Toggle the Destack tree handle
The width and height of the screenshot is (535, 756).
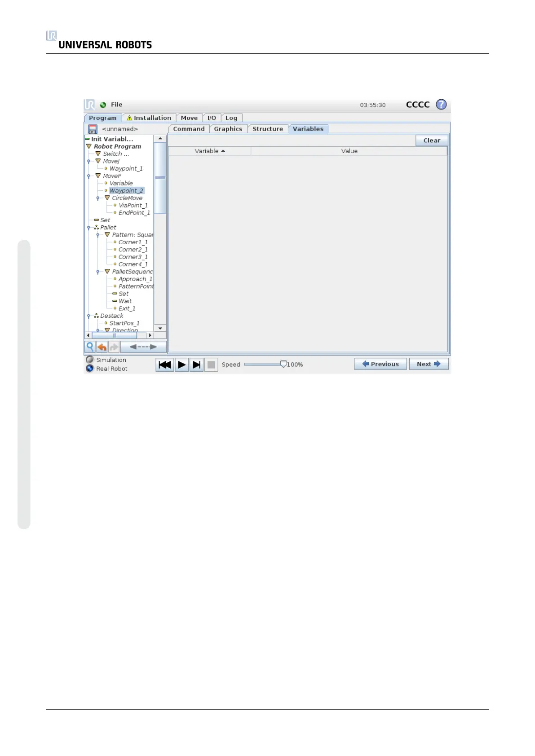[x=89, y=316]
